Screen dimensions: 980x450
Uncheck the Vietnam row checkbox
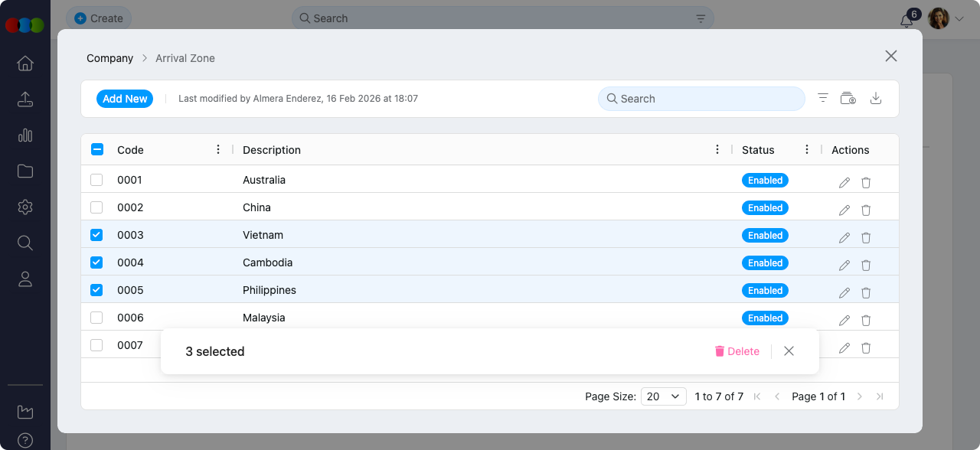[x=96, y=235]
